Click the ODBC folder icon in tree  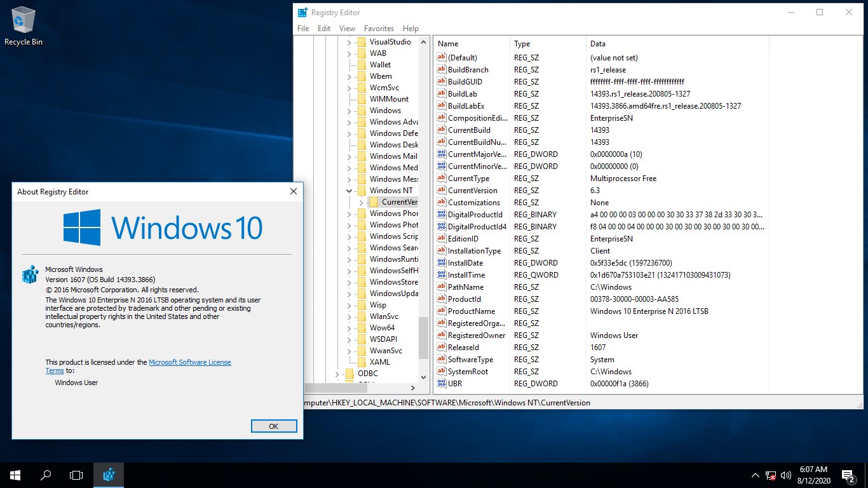pyautogui.click(x=349, y=374)
